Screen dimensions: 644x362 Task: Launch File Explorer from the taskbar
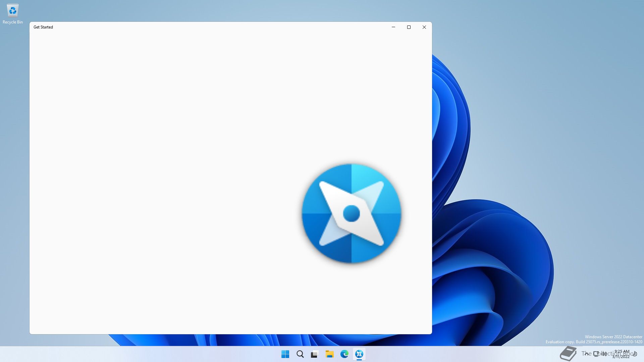pos(329,354)
